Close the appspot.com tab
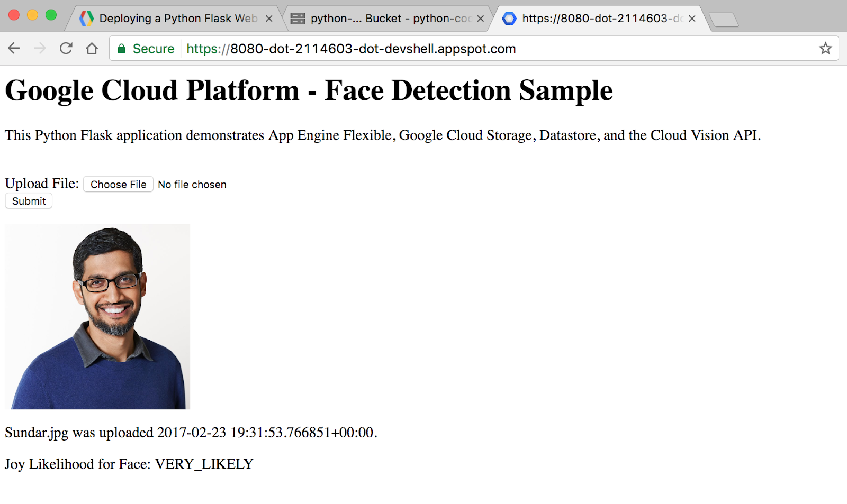 pos(692,17)
